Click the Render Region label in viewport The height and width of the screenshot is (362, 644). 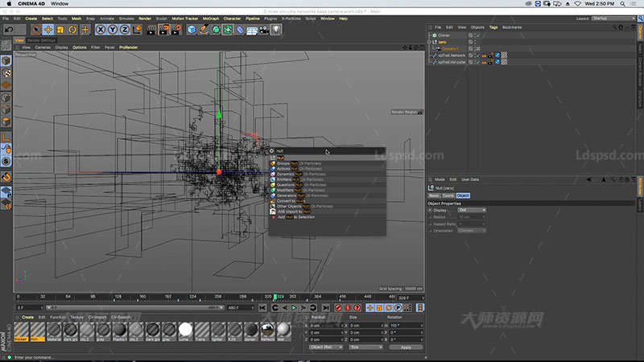(x=404, y=112)
